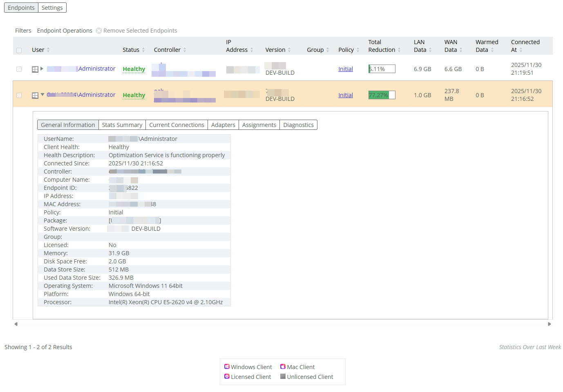Click the Windows Client legend icon
Viewport: 563px width, 392px height.
pos(227,367)
